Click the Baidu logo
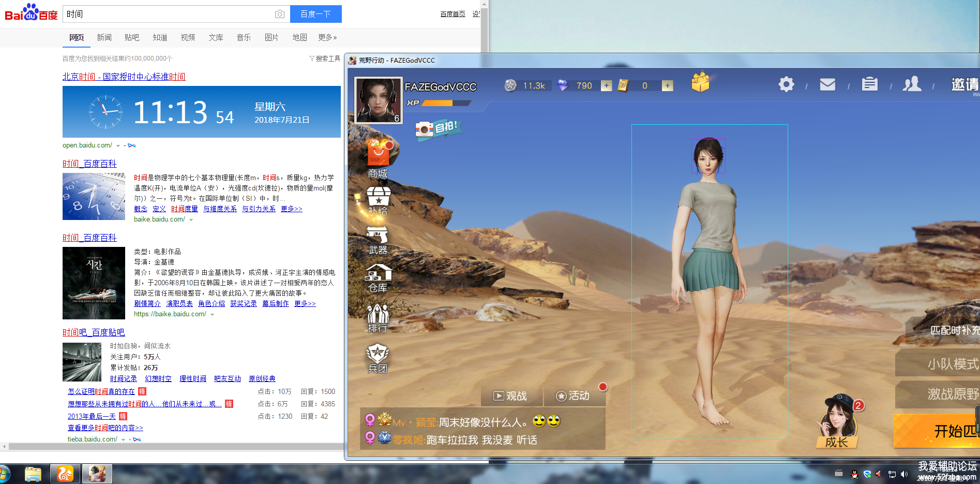 (x=31, y=13)
